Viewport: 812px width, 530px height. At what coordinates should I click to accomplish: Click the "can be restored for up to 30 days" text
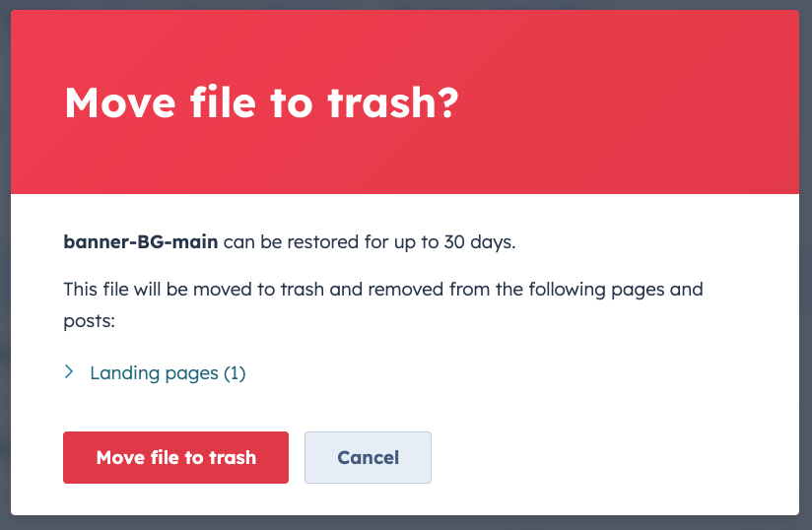pyautogui.click(x=370, y=242)
